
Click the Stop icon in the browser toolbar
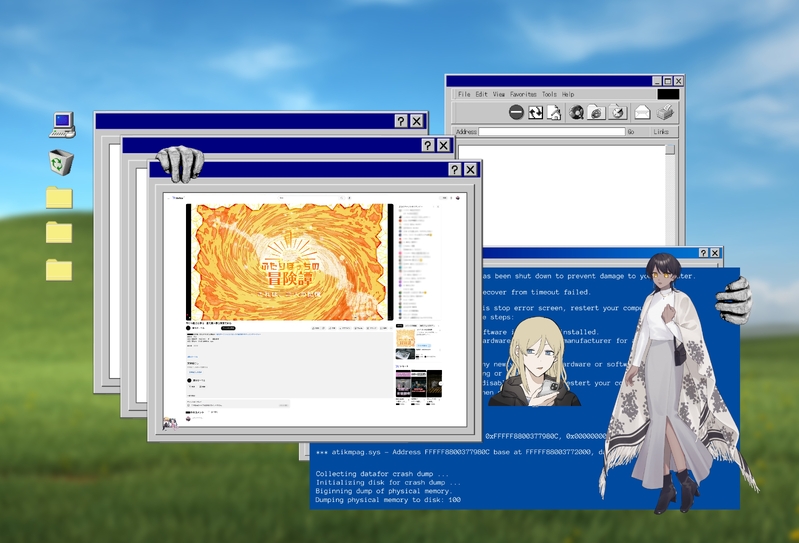click(516, 113)
